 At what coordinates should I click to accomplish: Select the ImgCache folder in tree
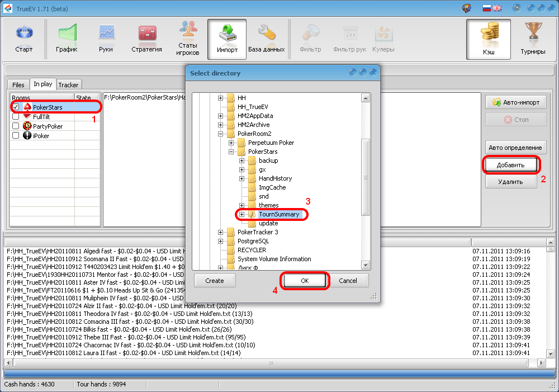272,187
